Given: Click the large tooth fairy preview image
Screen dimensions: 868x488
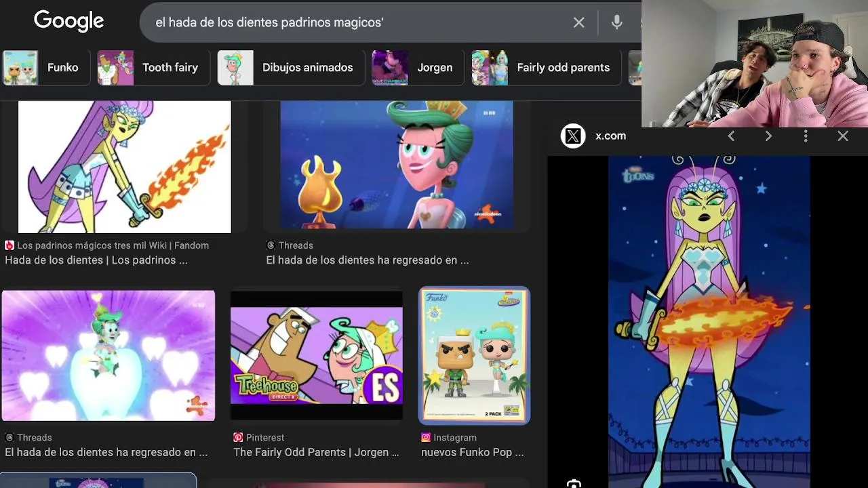Looking at the screenshot, I should pyautogui.click(x=709, y=322).
